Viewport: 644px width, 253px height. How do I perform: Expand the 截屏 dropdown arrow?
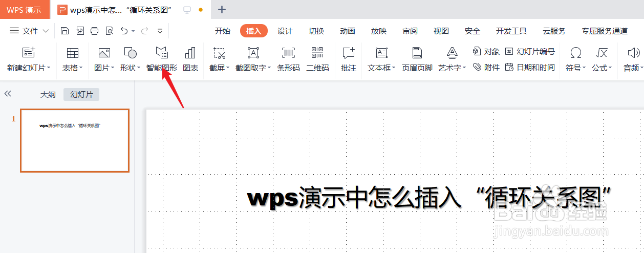[x=228, y=68]
